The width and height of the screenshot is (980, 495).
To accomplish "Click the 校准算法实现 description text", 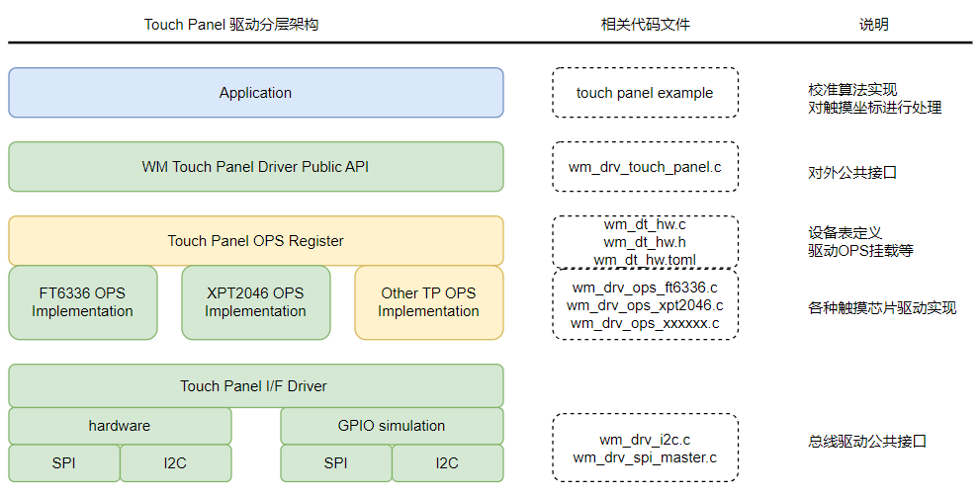I will click(852, 89).
